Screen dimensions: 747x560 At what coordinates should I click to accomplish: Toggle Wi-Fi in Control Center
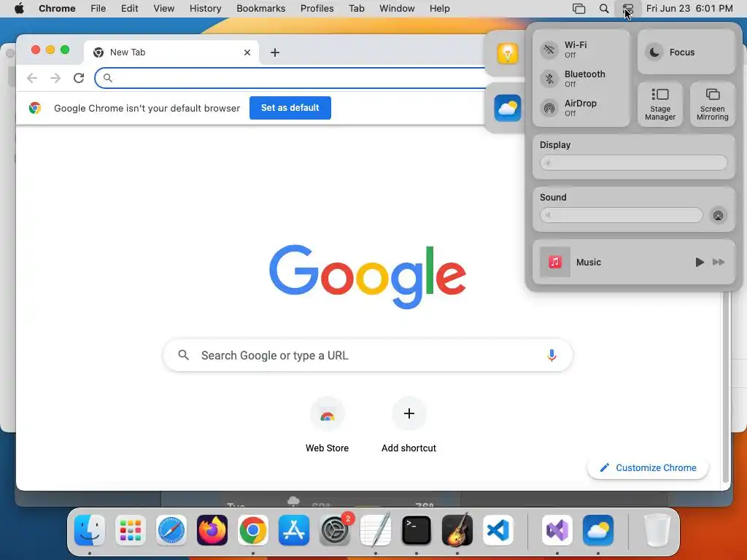tap(549, 50)
